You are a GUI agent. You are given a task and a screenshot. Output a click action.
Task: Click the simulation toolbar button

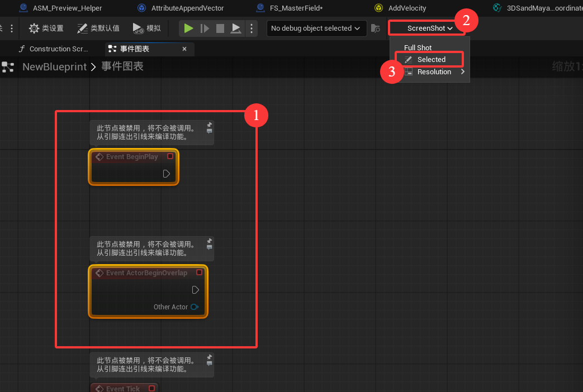[146, 28]
